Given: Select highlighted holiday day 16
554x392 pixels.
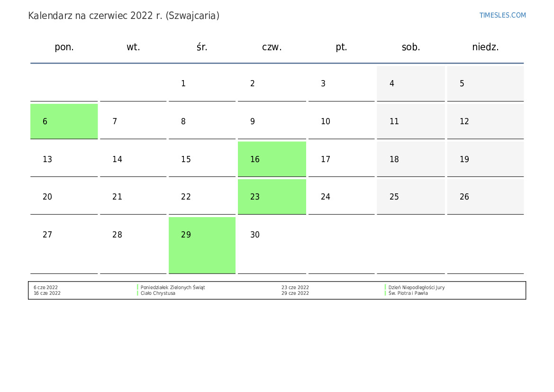Looking at the screenshot, I should 272,159.
